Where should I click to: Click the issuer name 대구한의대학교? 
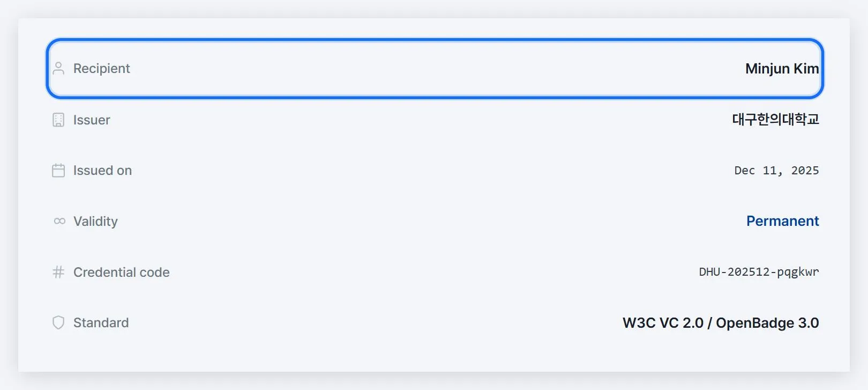775,119
